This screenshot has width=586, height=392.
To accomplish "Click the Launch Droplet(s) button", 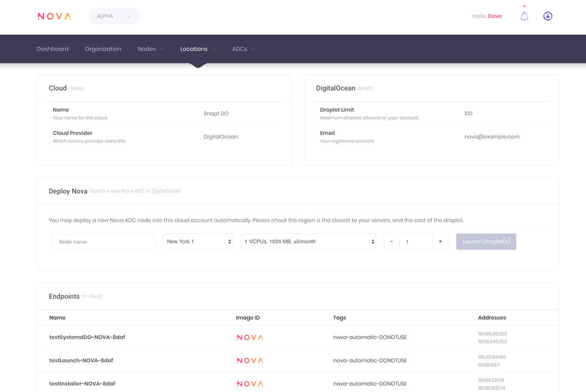I will point(486,241).
